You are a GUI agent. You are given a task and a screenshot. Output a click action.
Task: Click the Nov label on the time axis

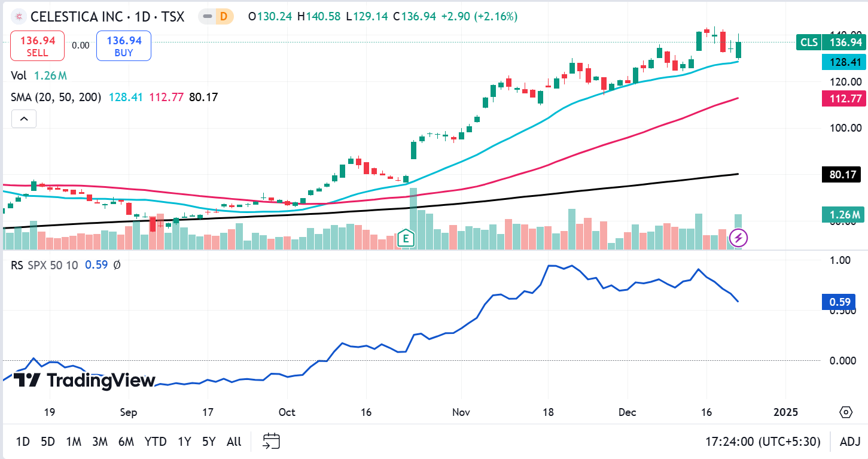coord(461,412)
